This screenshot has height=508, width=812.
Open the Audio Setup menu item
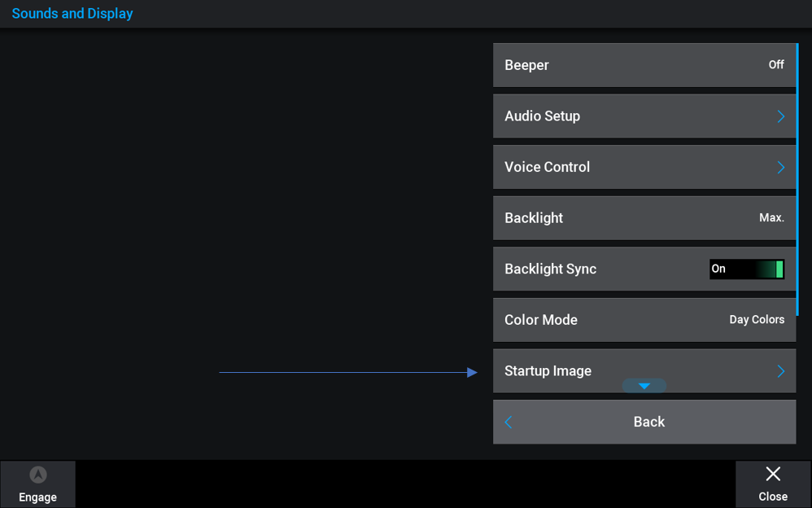tap(644, 116)
